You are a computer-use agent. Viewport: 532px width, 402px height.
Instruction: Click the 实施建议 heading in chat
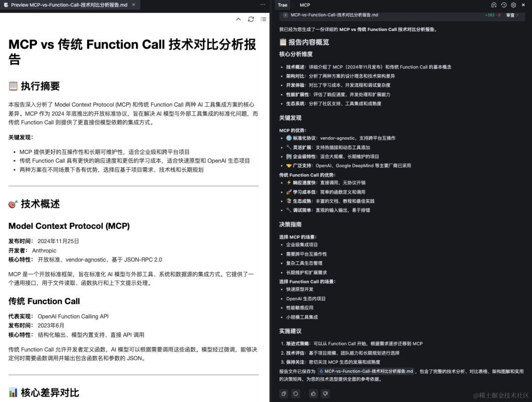click(291, 331)
